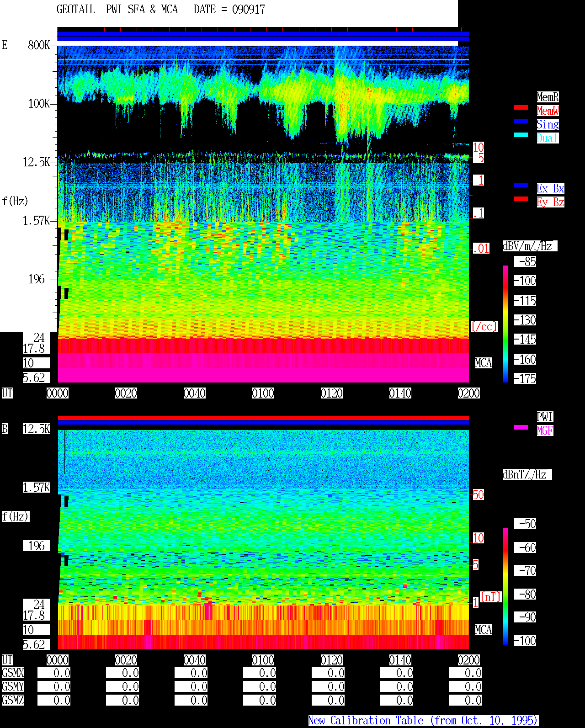Click the 12.5K label on E panel axis
Screen dimensions: 585x728
click(36, 162)
